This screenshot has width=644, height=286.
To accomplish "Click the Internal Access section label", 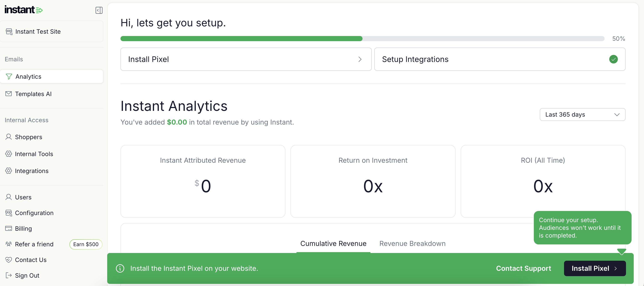I will point(27,120).
